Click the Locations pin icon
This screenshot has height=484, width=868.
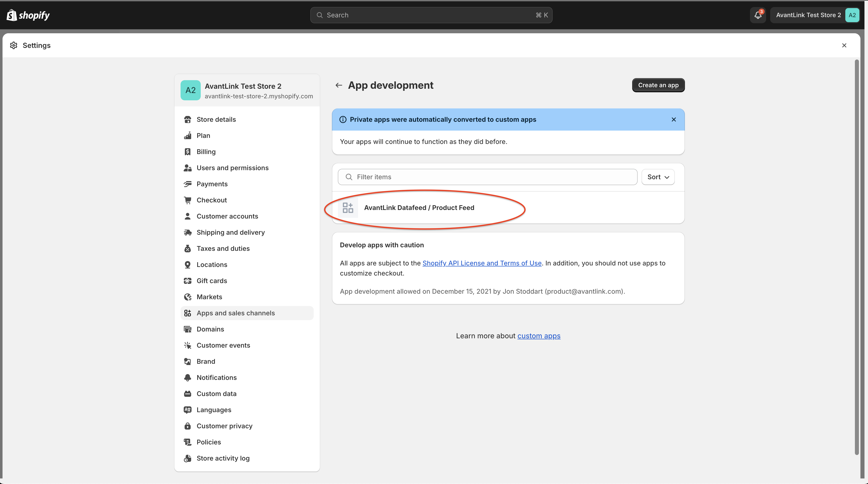click(188, 265)
